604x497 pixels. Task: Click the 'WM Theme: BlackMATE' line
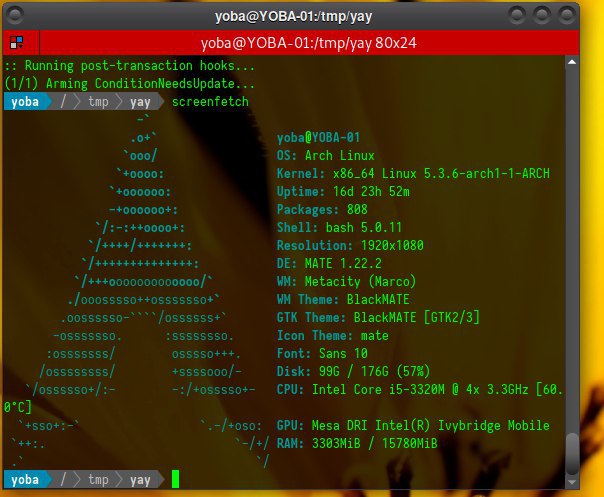coord(343,299)
